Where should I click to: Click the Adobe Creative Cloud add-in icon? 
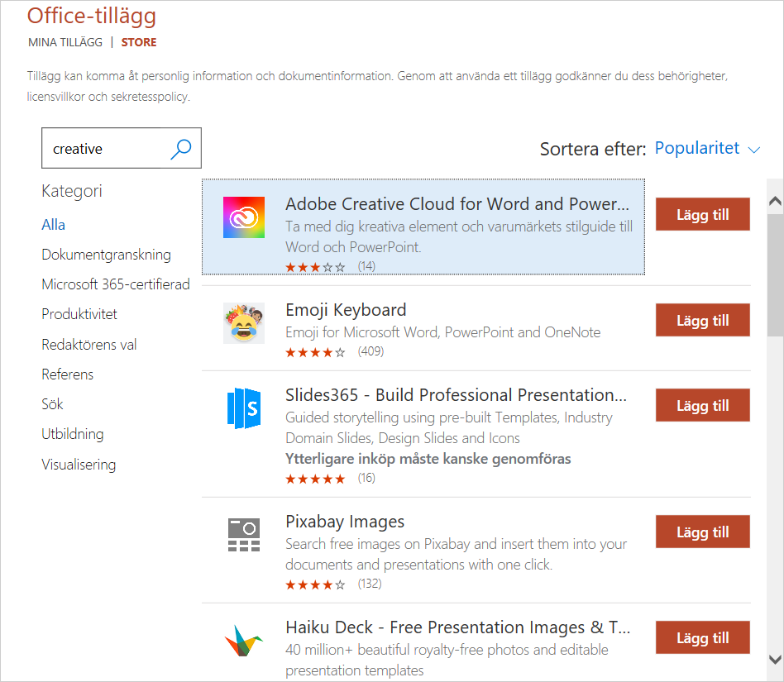click(x=244, y=217)
